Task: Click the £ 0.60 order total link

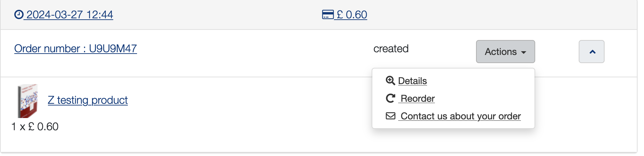Action: (352, 15)
